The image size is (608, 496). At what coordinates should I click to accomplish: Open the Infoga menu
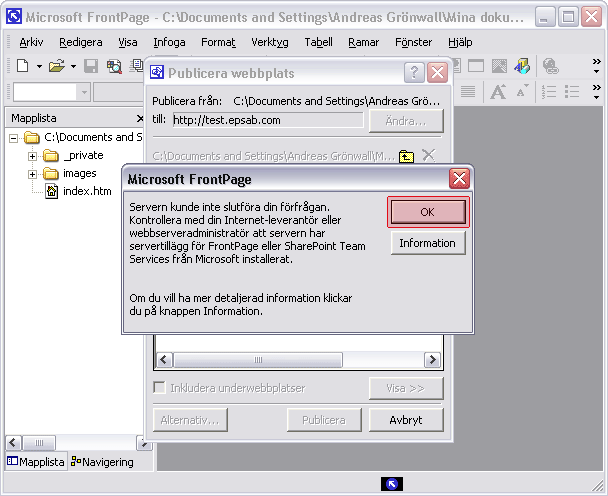tap(169, 42)
